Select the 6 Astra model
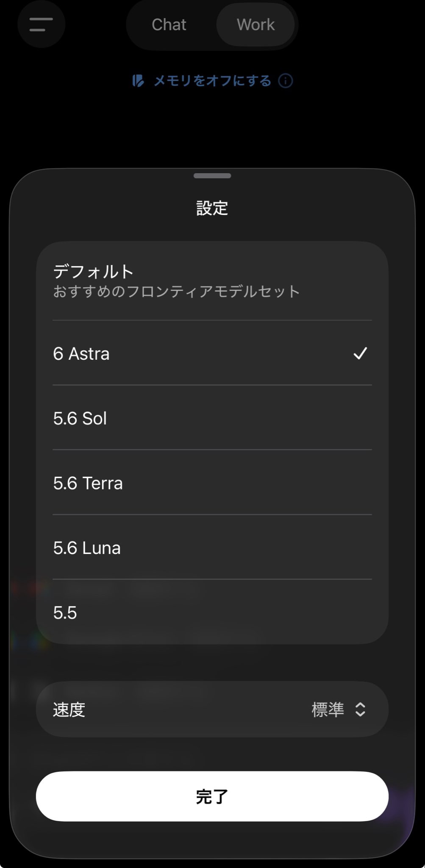Screen dimensions: 425x868 coord(212,353)
